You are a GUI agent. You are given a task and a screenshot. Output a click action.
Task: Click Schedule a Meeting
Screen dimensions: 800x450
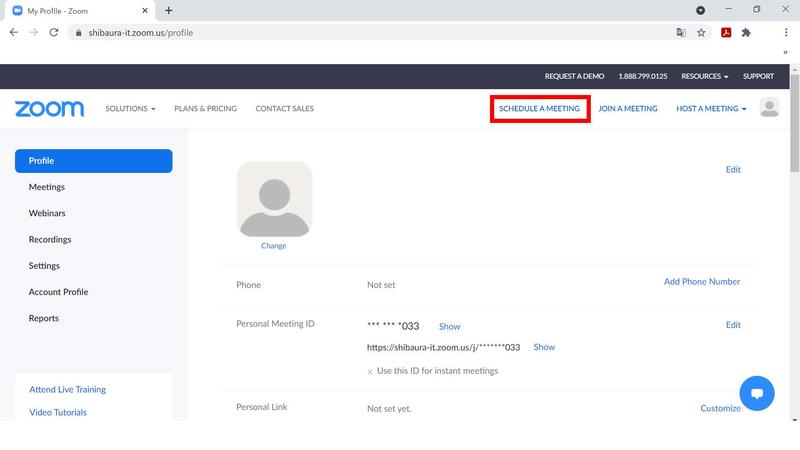coord(539,109)
